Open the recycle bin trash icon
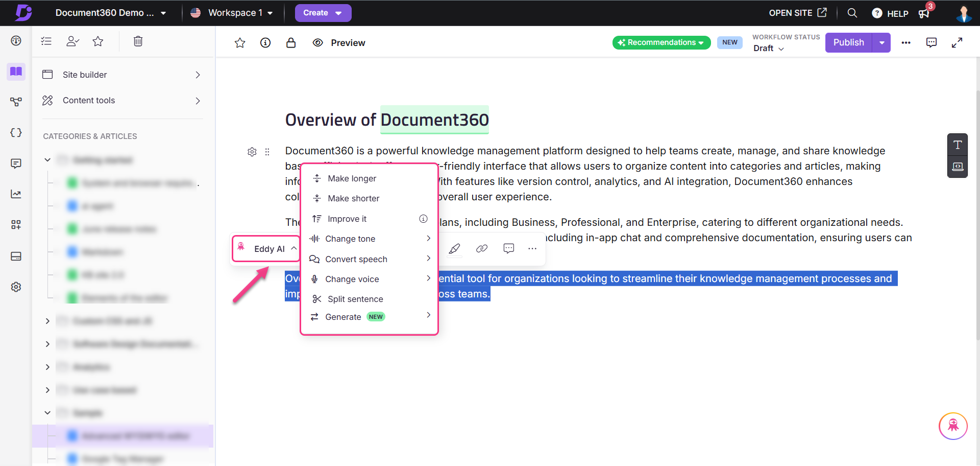This screenshot has width=980, height=466. [138, 41]
